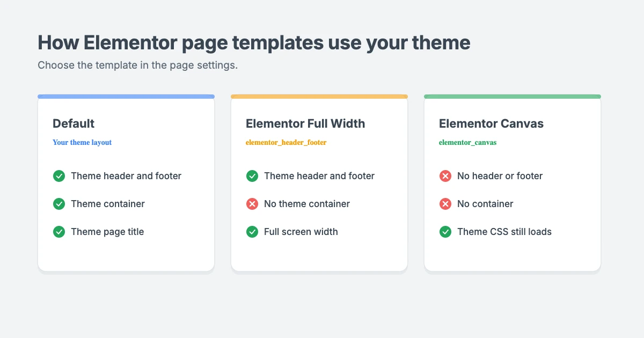This screenshot has height=338, width=644.
Task: Click 'No header or footer' text
Action: pos(500,176)
